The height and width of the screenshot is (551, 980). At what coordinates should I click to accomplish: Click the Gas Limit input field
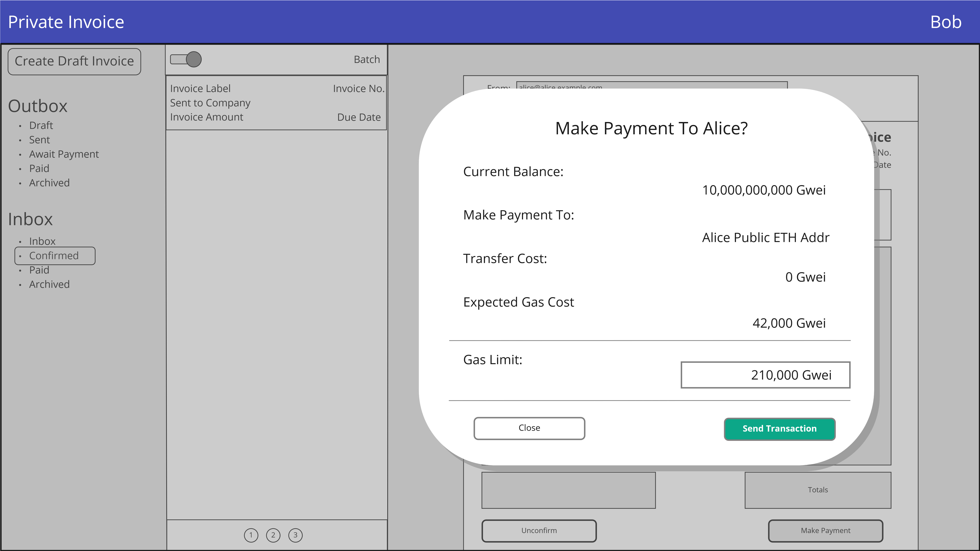point(765,375)
